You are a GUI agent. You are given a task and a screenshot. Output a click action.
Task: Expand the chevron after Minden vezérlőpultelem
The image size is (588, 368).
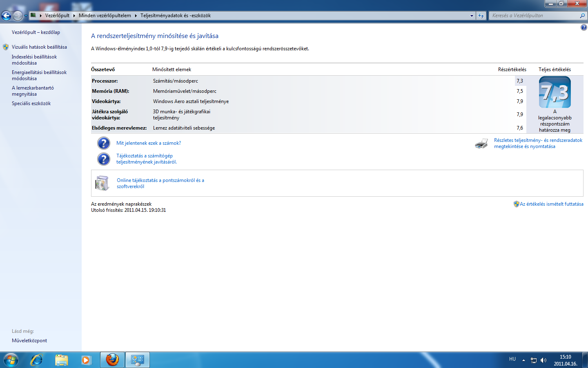click(136, 16)
